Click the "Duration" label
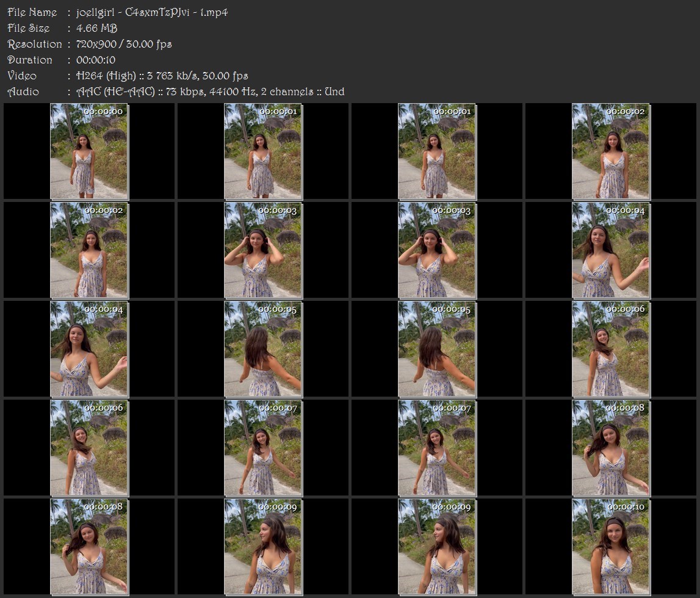The height and width of the screenshot is (598, 700). 30,60
